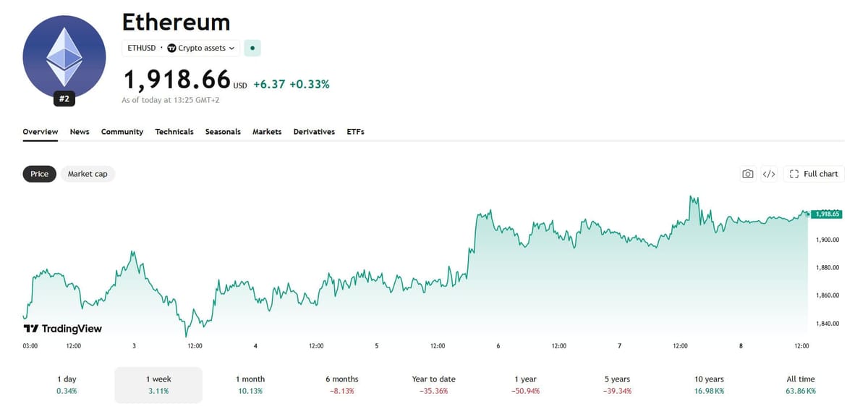Open the Derivatives tab

click(314, 132)
